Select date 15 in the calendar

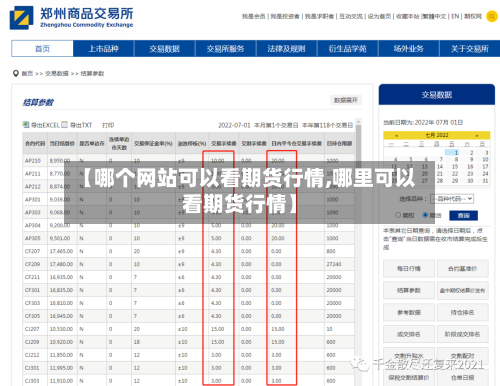click(x=455, y=166)
